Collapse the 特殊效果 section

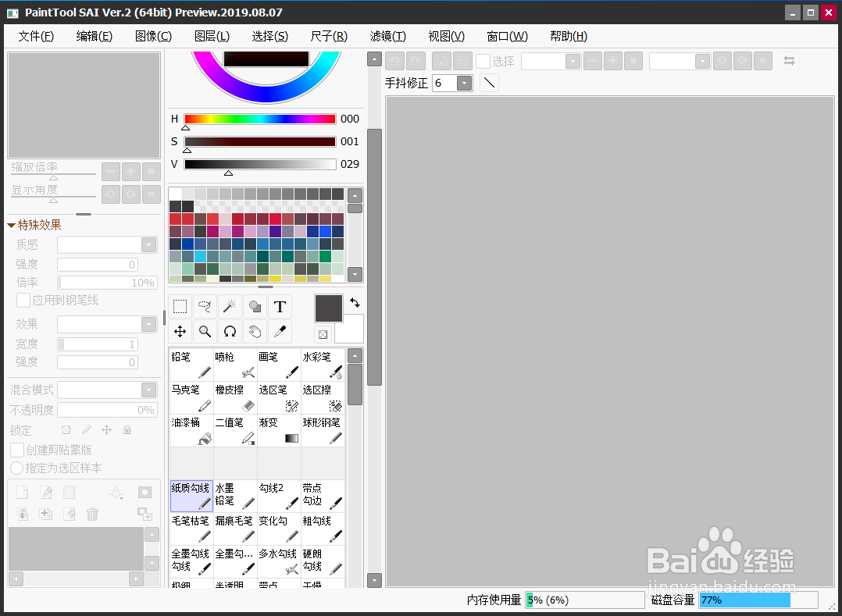point(11,226)
